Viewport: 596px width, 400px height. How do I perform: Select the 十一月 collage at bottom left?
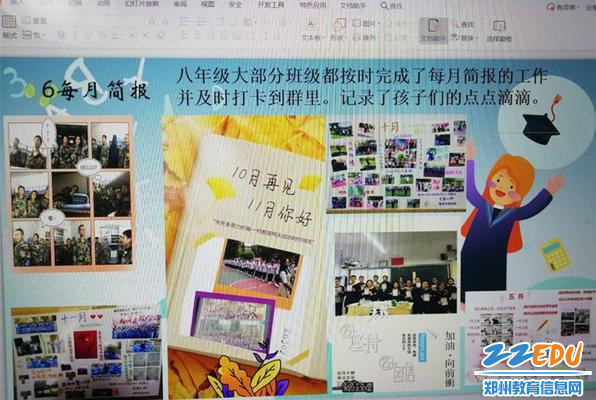(x=87, y=352)
